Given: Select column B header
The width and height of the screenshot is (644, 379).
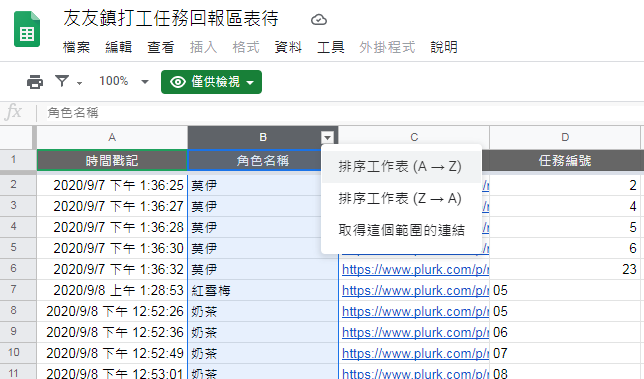Looking at the screenshot, I should point(263,138).
